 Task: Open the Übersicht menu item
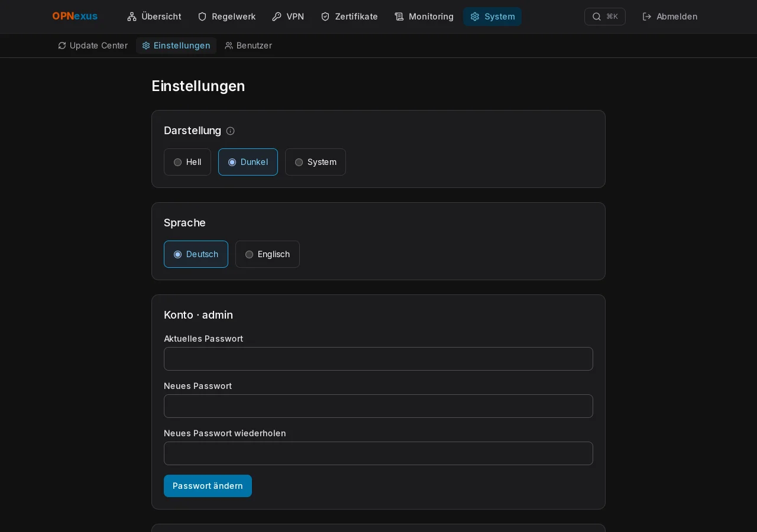(x=154, y=17)
